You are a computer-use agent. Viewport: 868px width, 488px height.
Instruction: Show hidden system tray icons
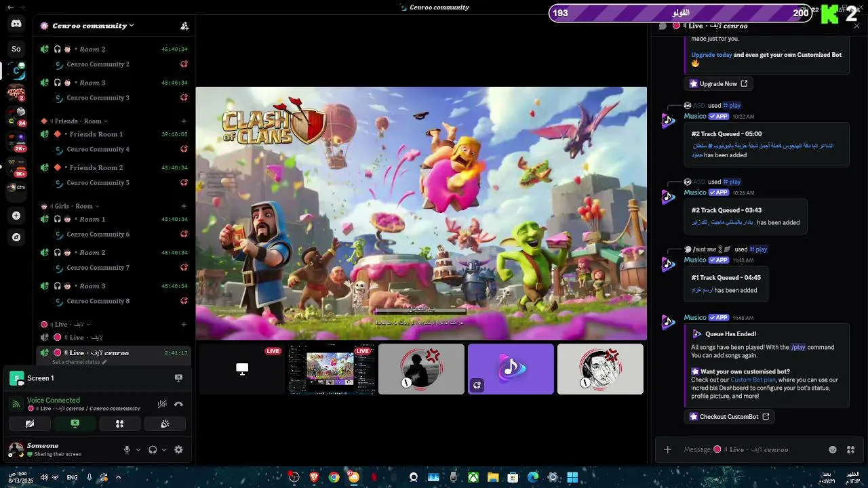pos(118,477)
